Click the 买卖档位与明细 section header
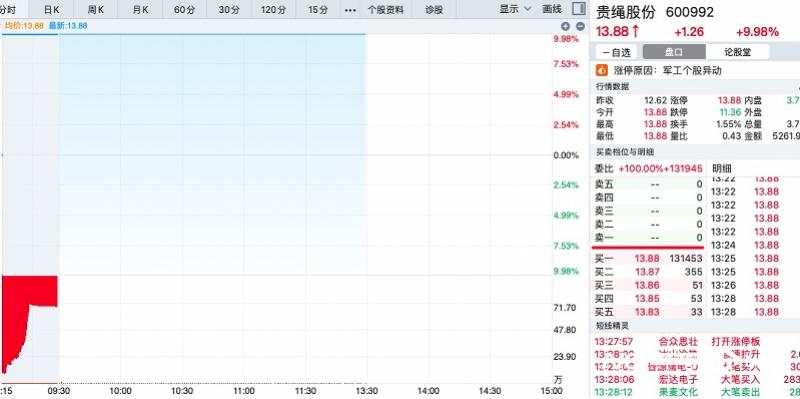 pyautogui.click(x=625, y=152)
